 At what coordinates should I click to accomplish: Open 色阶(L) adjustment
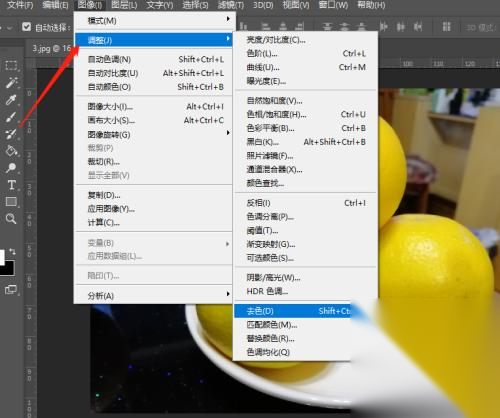tap(306, 53)
